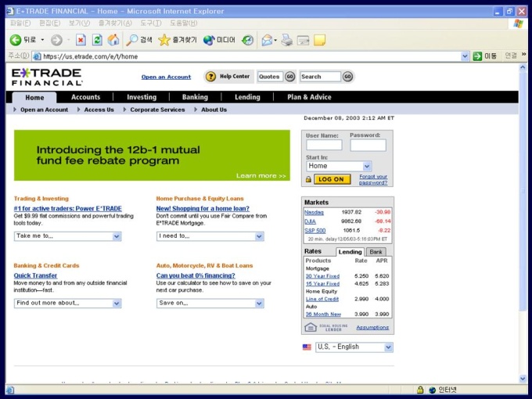Print the page with printer icon
532x399 pixels.
pos(286,40)
